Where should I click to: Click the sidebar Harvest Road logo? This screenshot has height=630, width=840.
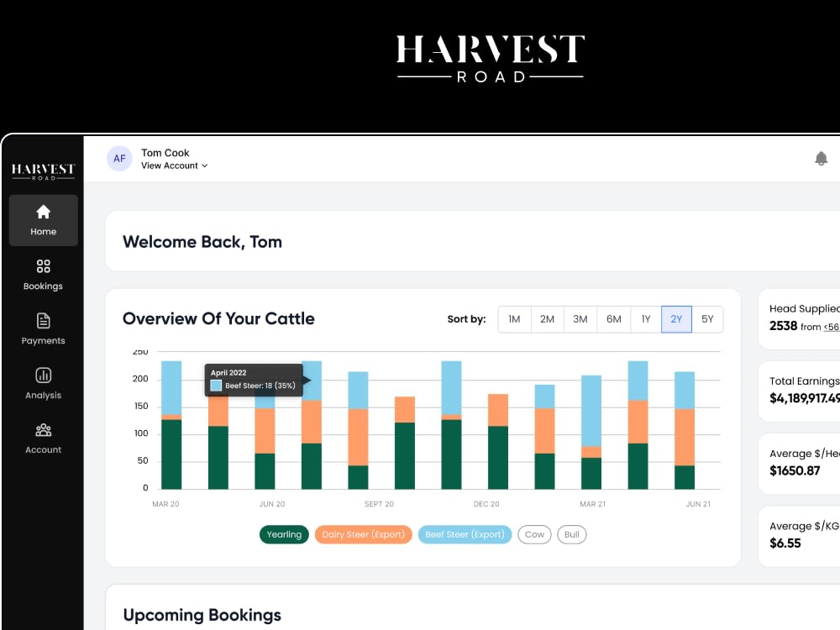click(44, 171)
